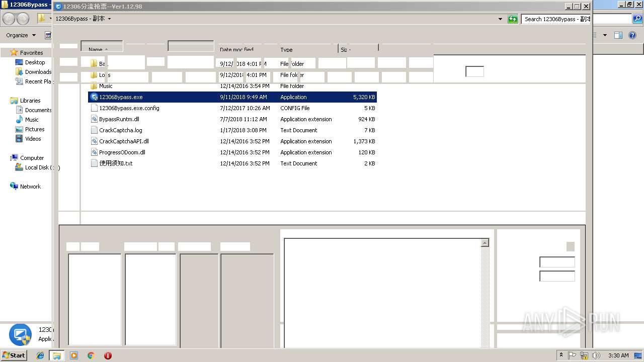Open Recent Places in Favorites
This screenshot has height=362, width=644.
pos(38,81)
